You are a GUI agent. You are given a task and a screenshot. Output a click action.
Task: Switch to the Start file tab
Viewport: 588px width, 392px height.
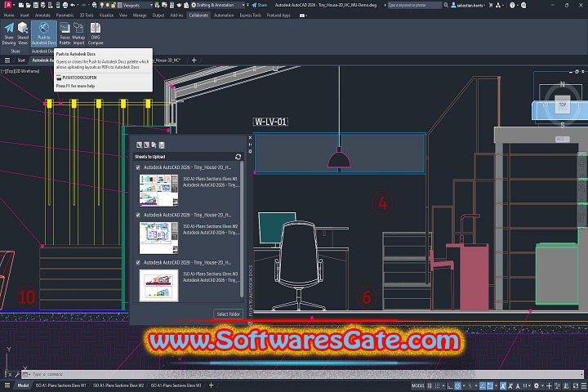[21, 60]
